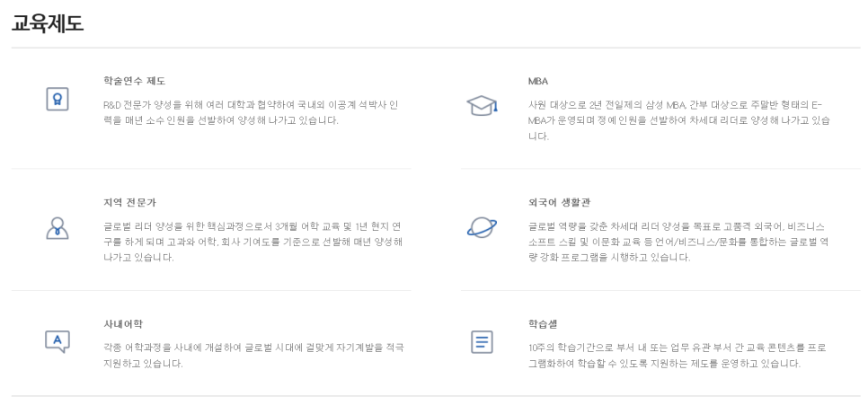
Task: Click the 교육제도 page heading
Action: coord(48,24)
